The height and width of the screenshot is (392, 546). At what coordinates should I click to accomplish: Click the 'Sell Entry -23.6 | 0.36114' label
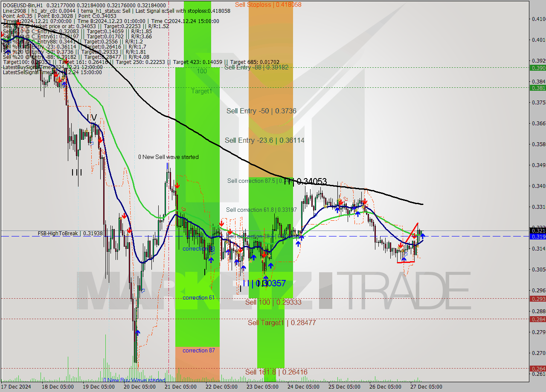[264, 140]
